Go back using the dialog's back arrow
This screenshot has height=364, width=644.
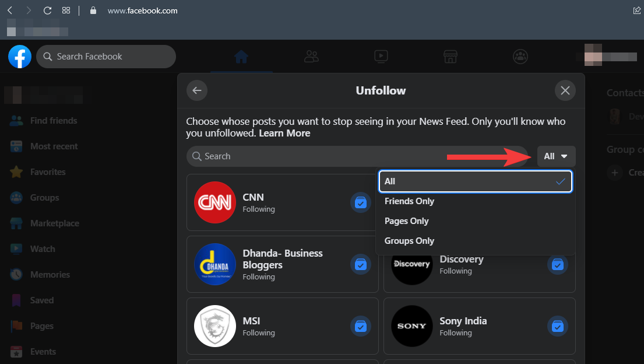coord(197,90)
